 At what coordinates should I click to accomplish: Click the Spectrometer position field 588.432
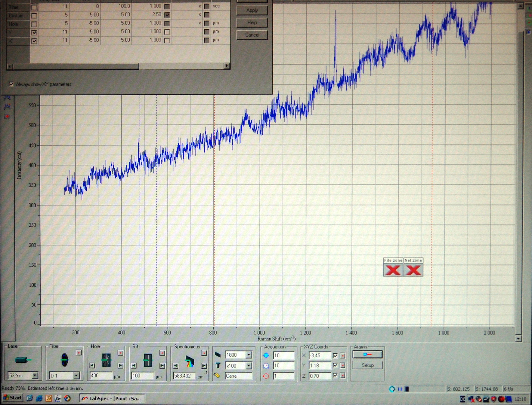tap(184, 376)
